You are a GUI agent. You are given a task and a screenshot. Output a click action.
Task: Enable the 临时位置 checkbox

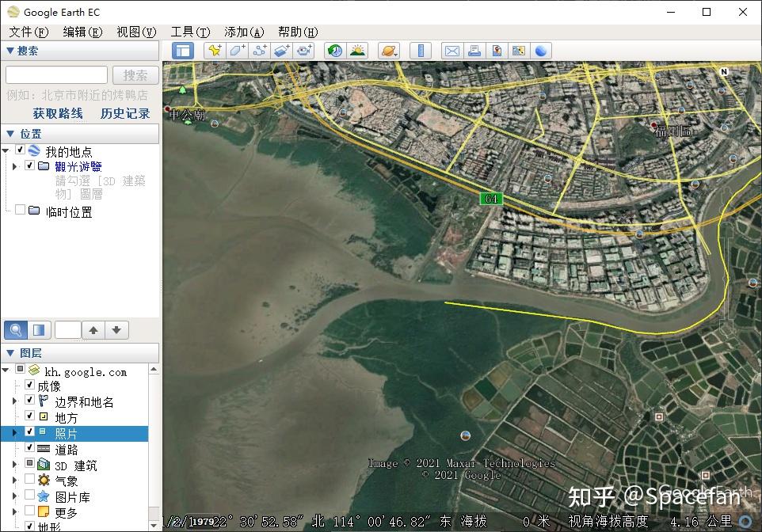pyautogui.click(x=20, y=210)
